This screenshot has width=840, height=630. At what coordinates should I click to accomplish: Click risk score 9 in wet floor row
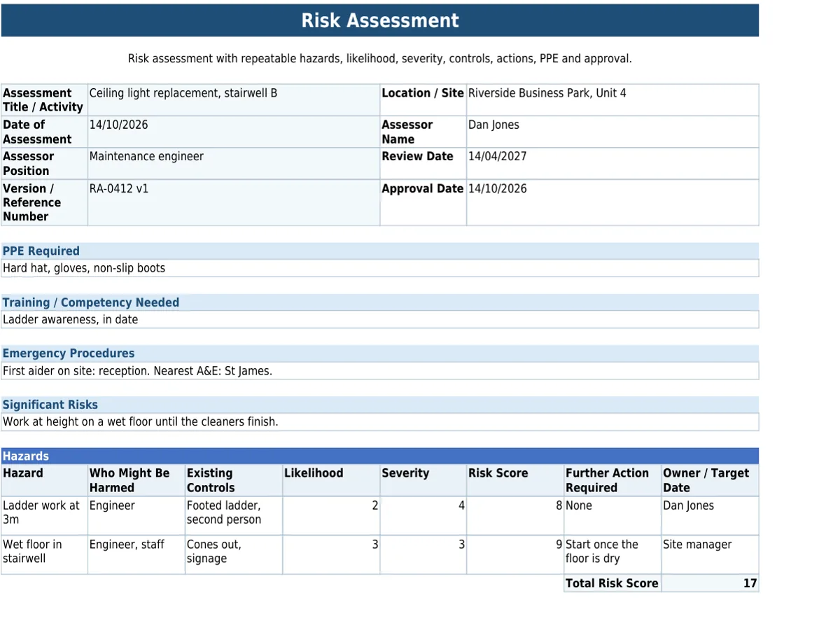click(x=515, y=554)
